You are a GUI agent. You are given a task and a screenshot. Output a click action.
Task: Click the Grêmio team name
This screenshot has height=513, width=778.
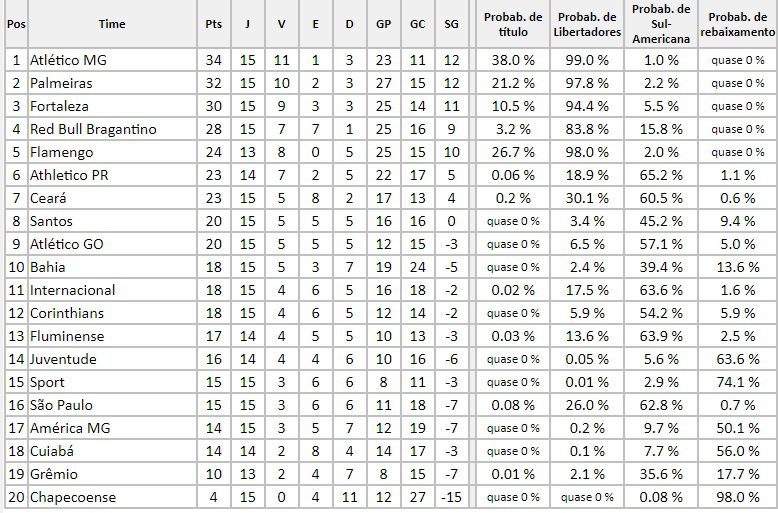point(53,474)
